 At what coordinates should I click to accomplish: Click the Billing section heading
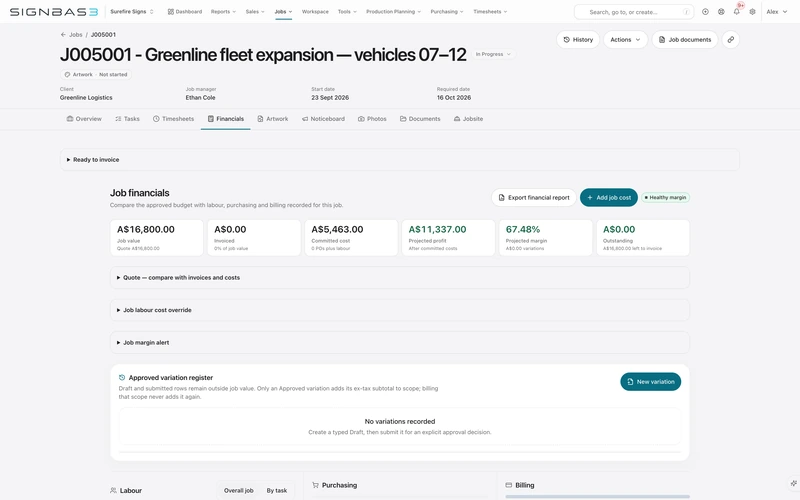(x=520, y=485)
